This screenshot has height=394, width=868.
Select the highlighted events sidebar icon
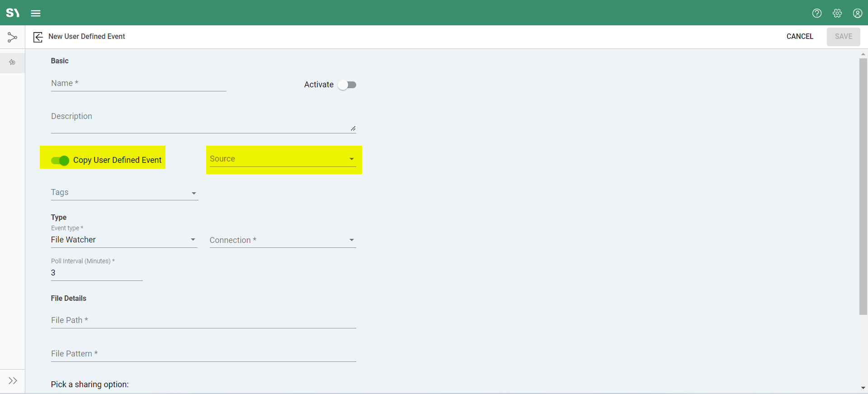(x=12, y=62)
